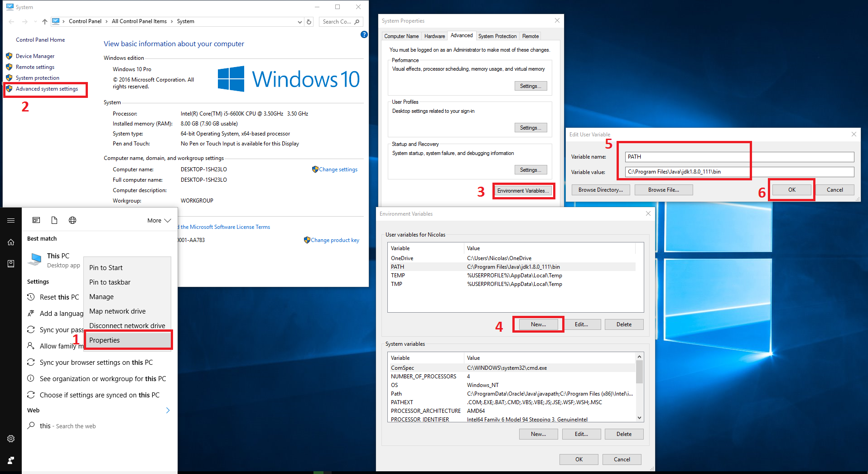Click the Help question mark icon

[364, 34]
